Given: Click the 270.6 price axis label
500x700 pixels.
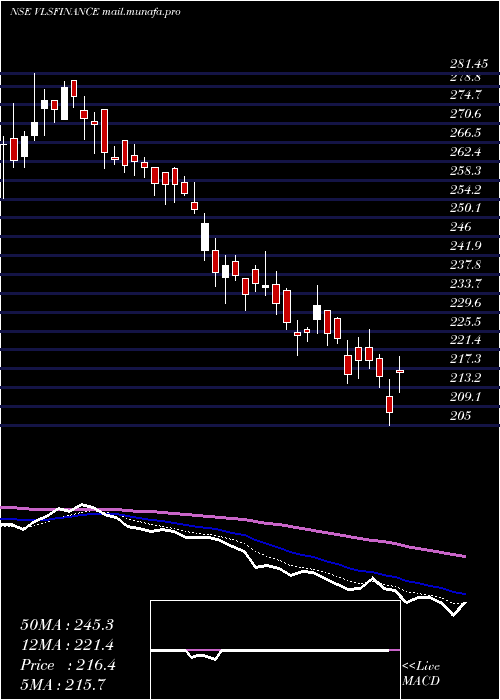Looking at the screenshot, I should [x=466, y=114].
